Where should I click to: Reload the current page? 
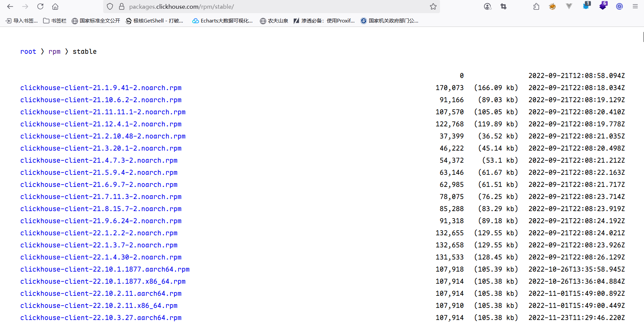(40, 6)
